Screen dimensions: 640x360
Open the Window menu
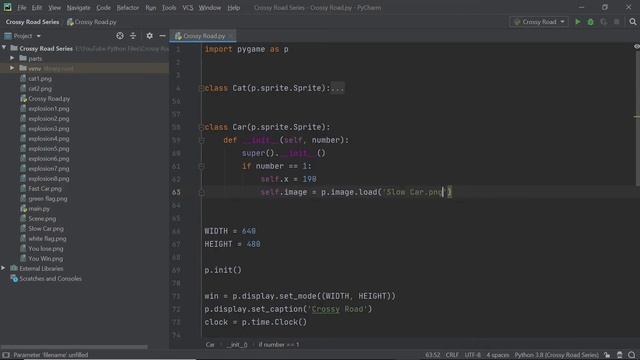tap(209, 8)
